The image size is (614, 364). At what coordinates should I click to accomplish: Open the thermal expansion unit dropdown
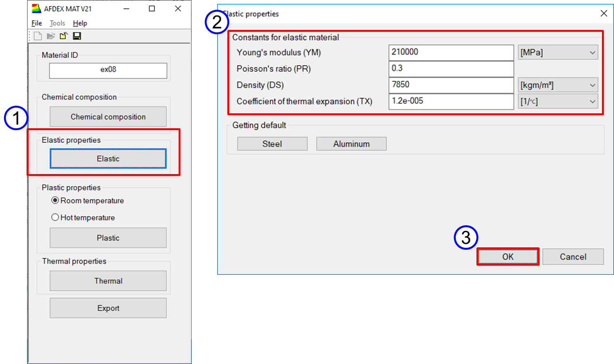(x=558, y=102)
